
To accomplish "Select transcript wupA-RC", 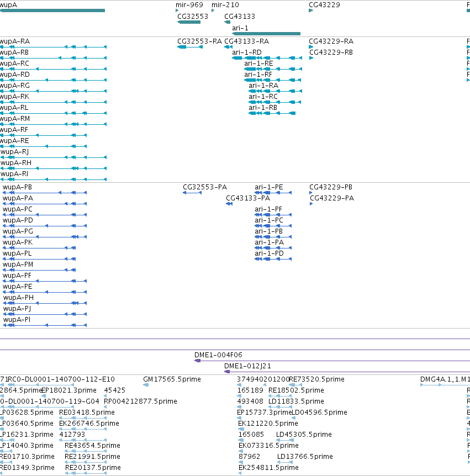I will (x=53, y=69).
